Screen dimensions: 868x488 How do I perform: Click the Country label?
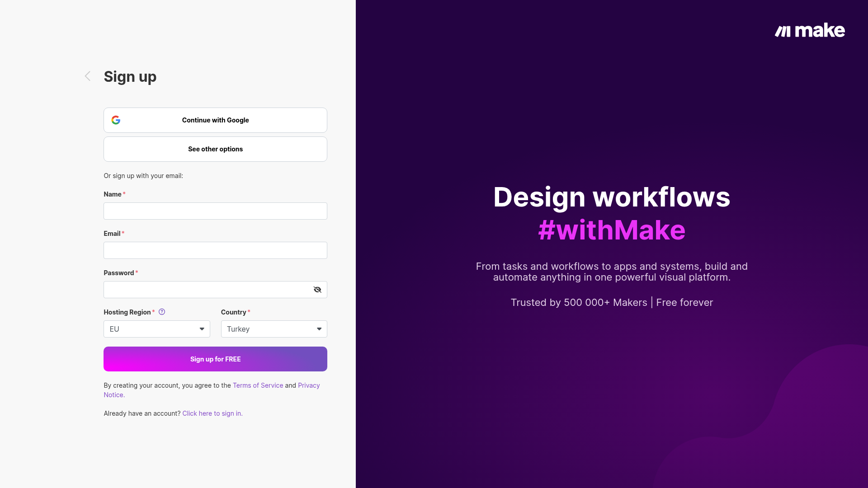[x=233, y=312]
